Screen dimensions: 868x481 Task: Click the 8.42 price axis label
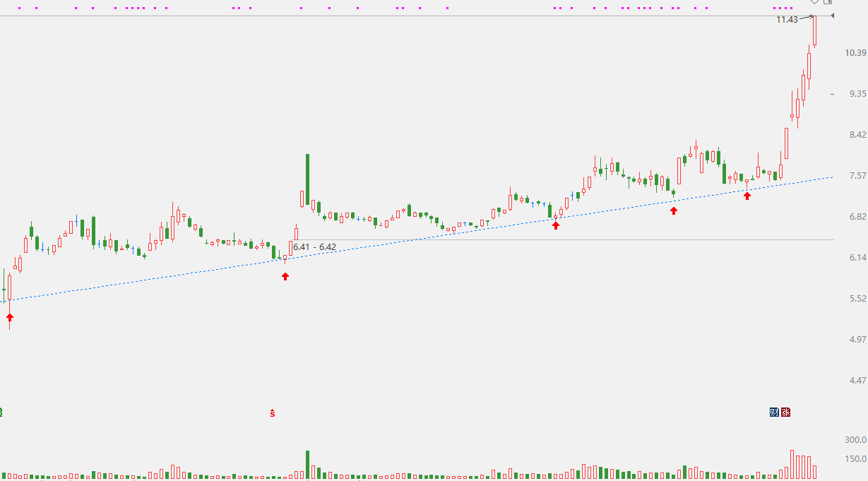pyautogui.click(x=858, y=135)
